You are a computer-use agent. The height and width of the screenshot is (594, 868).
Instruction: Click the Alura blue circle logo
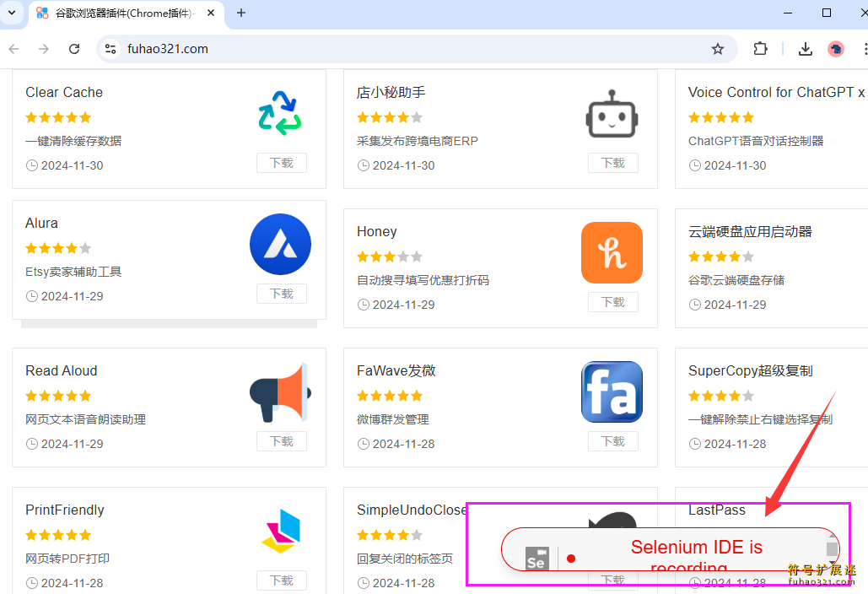coord(280,244)
